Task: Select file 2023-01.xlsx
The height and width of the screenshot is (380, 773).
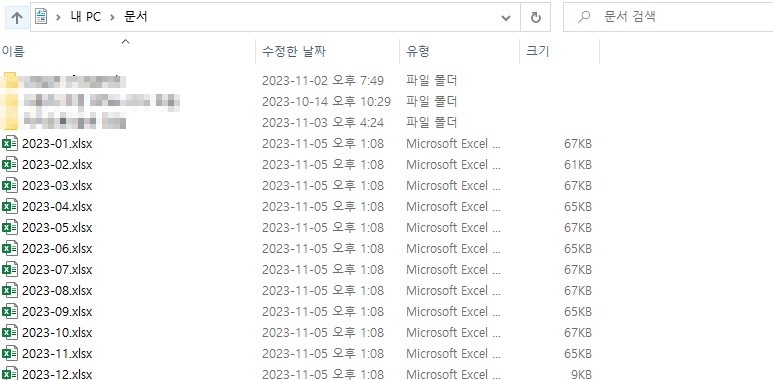Action: (57, 144)
